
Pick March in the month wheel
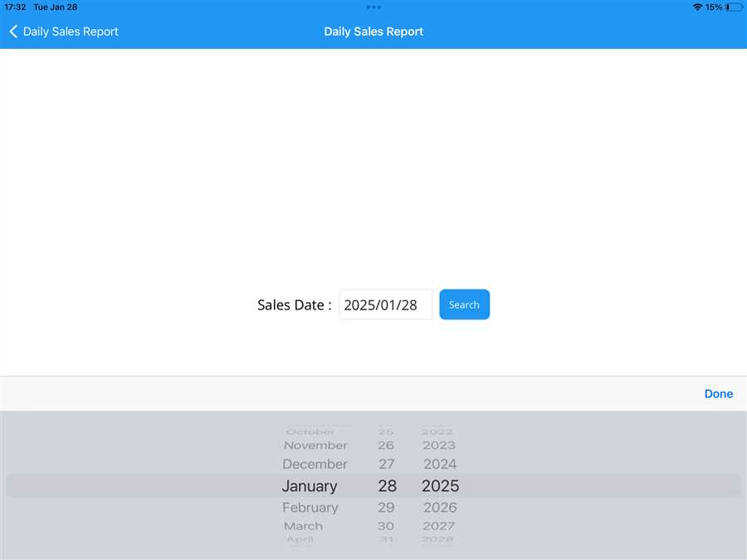pyautogui.click(x=303, y=526)
